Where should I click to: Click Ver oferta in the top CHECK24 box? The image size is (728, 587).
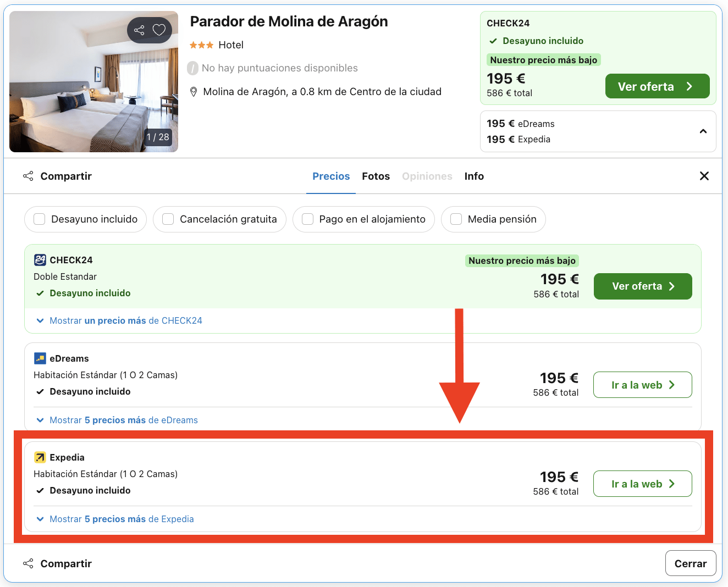point(657,86)
